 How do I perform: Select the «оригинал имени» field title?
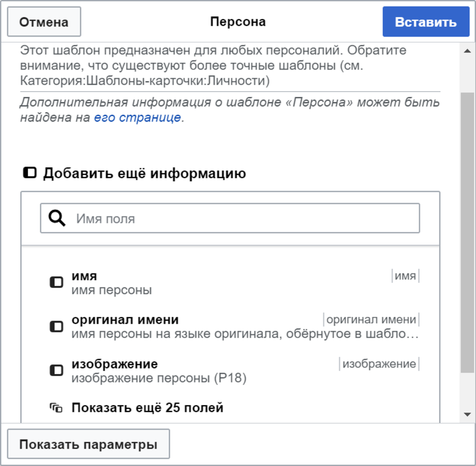tap(125, 320)
